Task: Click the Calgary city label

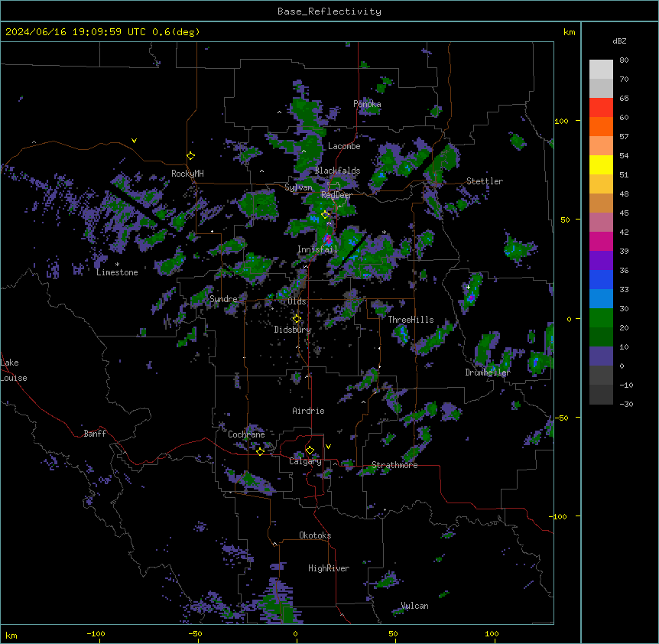Action: (305, 461)
